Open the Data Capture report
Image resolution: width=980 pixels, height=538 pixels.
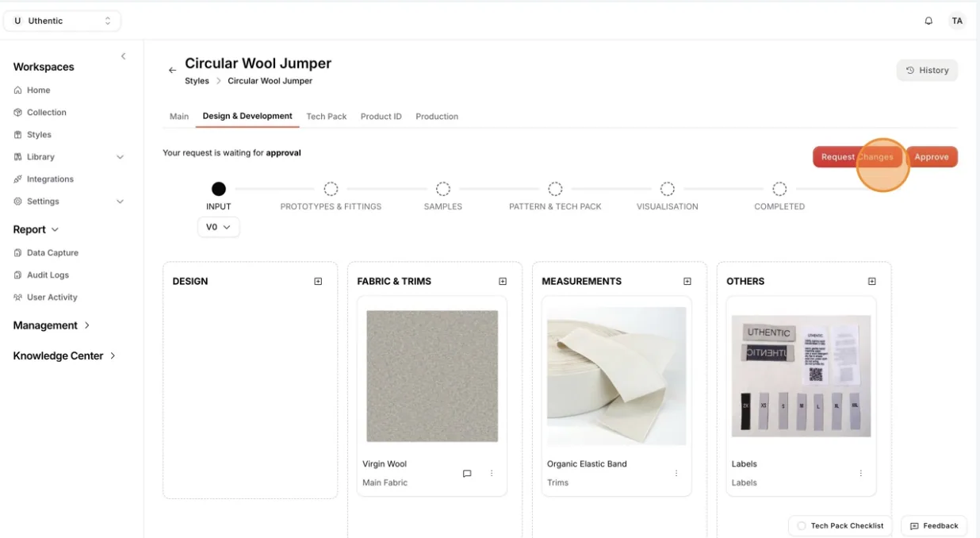tap(46, 253)
